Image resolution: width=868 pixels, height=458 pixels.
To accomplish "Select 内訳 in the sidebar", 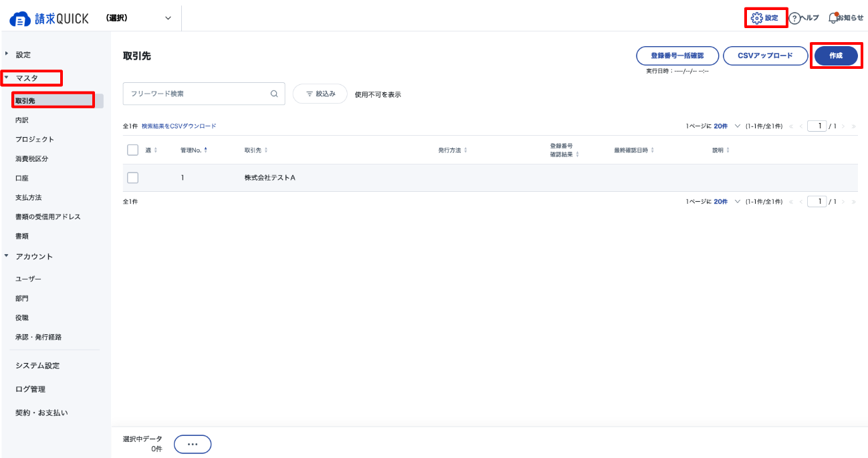I will [22, 120].
